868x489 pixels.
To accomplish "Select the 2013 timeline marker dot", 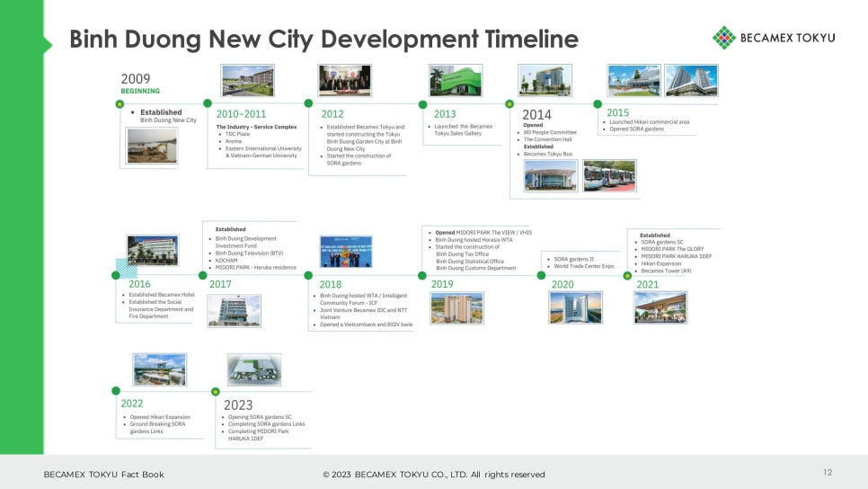I will (x=423, y=104).
